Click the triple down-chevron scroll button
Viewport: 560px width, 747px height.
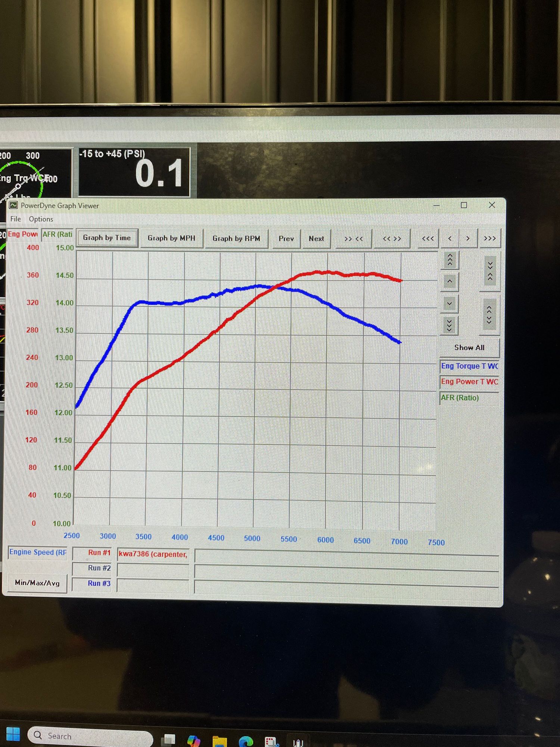coord(449,325)
